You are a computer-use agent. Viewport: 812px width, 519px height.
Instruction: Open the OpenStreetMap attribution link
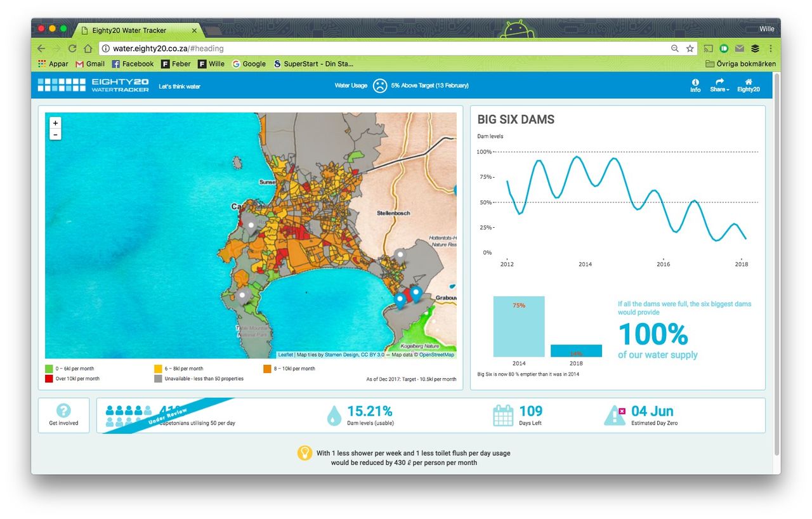click(x=436, y=355)
